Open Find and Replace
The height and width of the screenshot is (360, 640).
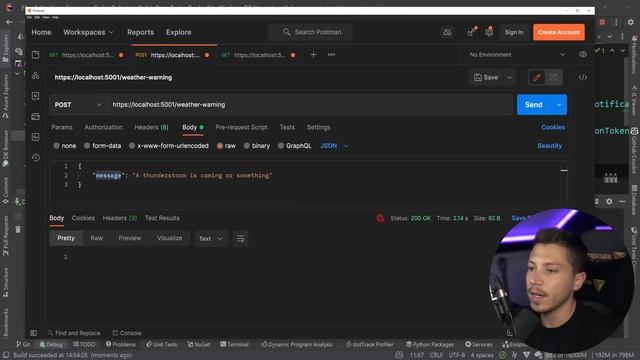pos(74,333)
